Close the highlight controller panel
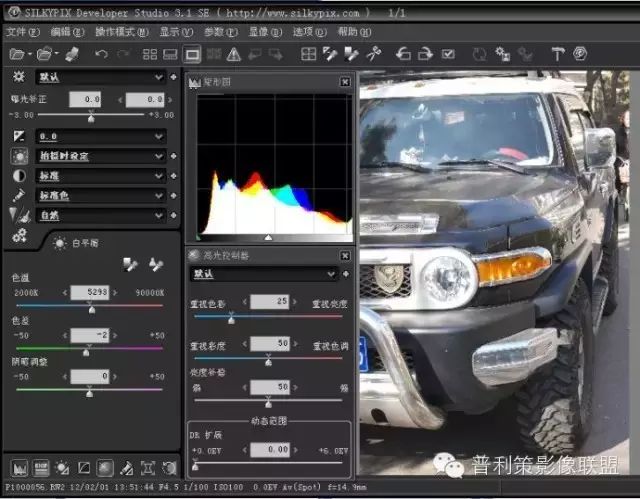 [345, 256]
